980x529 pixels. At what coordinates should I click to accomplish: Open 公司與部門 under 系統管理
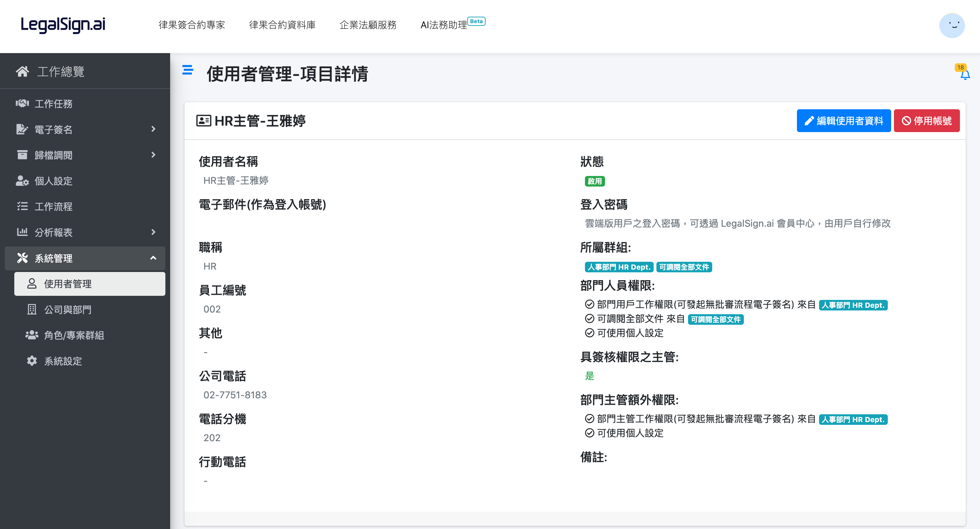coord(90,309)
